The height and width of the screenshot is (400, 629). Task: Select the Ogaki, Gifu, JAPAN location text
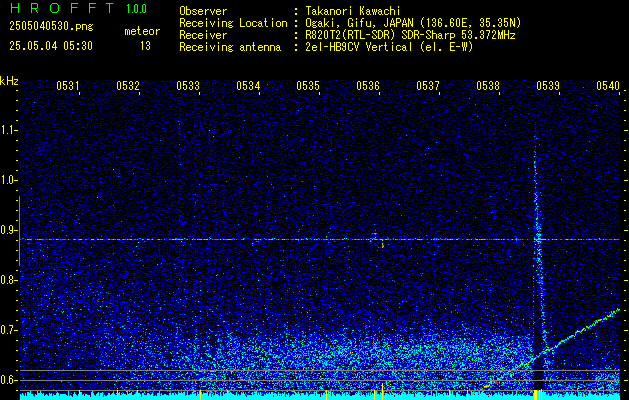click(x=413, y=23)
